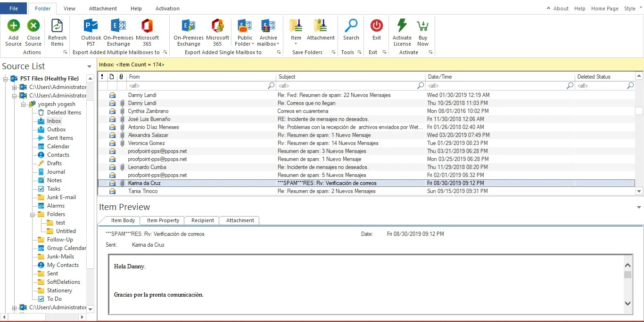The width and height of the screenshot is (644, 322).
Task: Open the Sent Items folder
Action: click(60, 138)
